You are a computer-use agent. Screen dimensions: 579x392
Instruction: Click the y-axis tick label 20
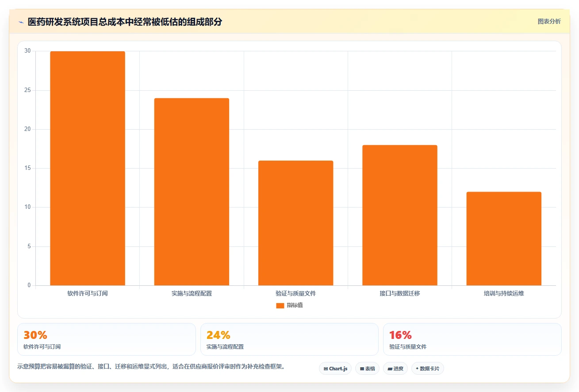(x=28, y=129)
